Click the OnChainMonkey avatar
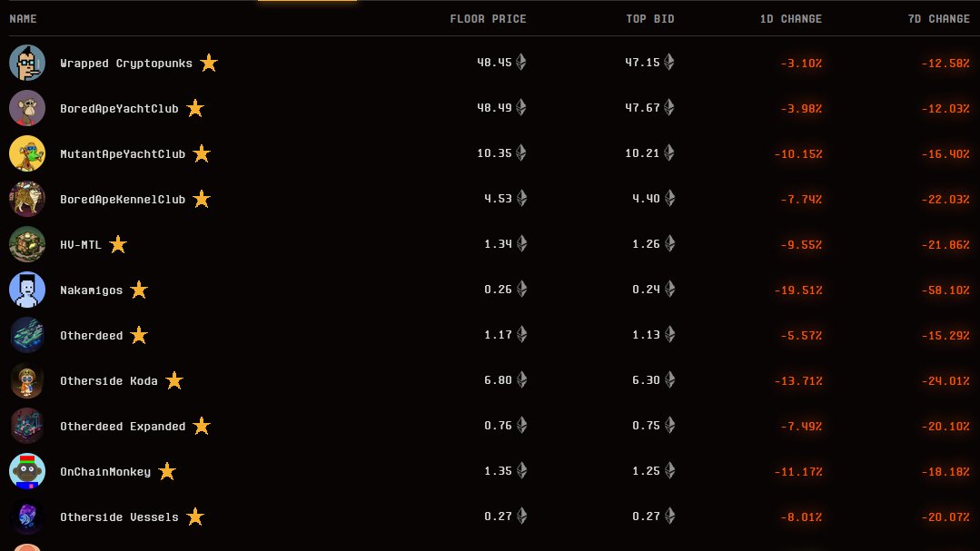 point(27,471)
